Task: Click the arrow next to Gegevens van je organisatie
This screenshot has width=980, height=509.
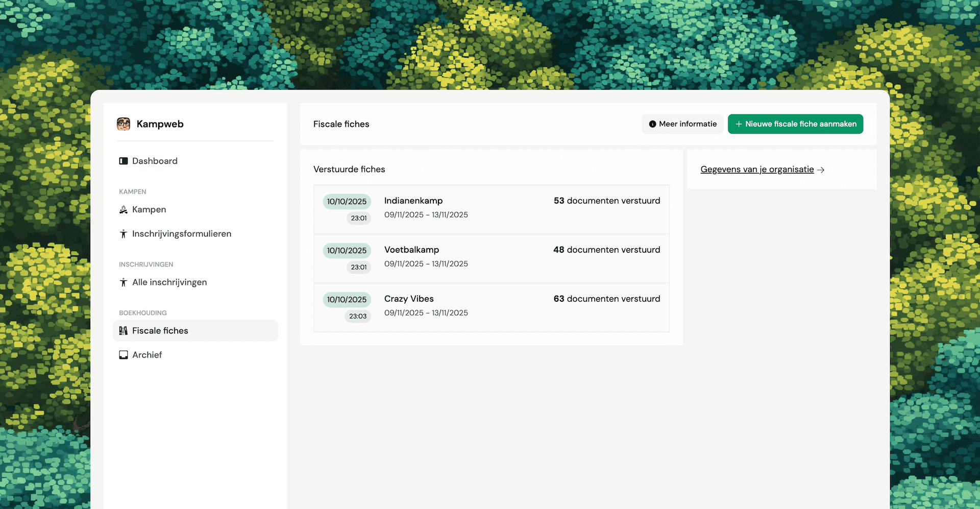Action: [821, 170]
